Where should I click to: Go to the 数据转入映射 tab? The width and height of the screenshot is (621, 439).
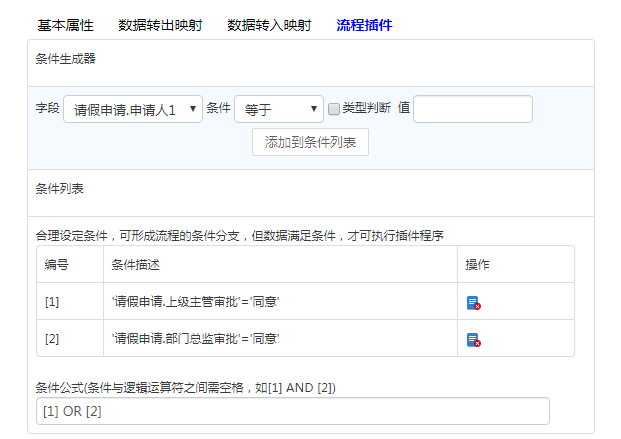(269, 24)
